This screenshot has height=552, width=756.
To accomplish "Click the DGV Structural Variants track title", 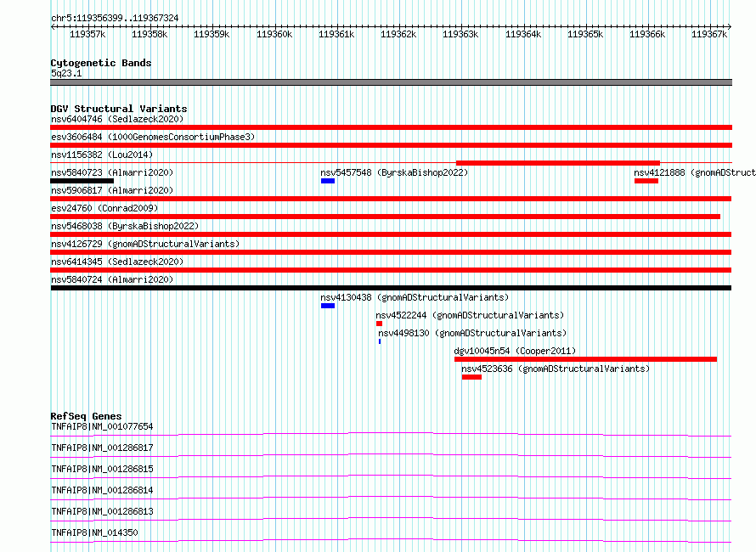I will tap(119, 109).
